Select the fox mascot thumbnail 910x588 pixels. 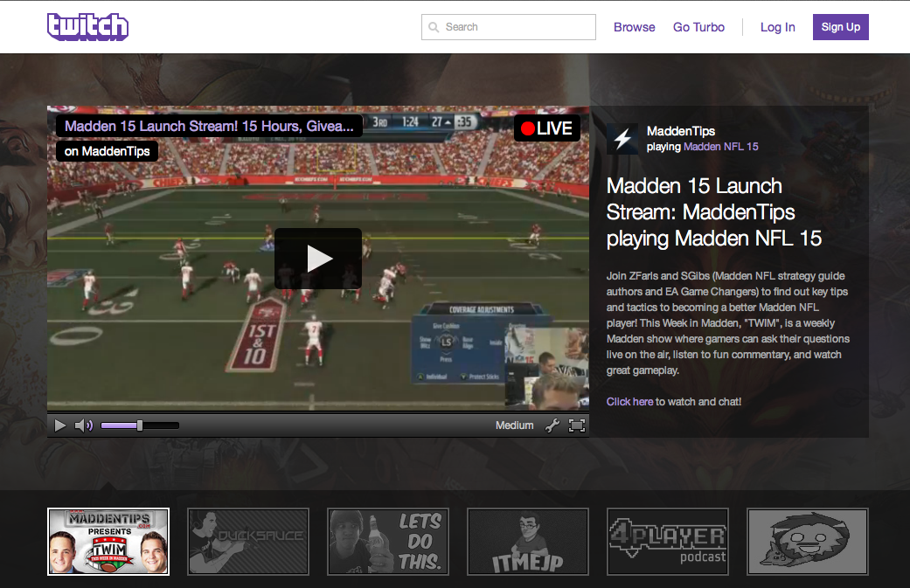pos(808,542)
